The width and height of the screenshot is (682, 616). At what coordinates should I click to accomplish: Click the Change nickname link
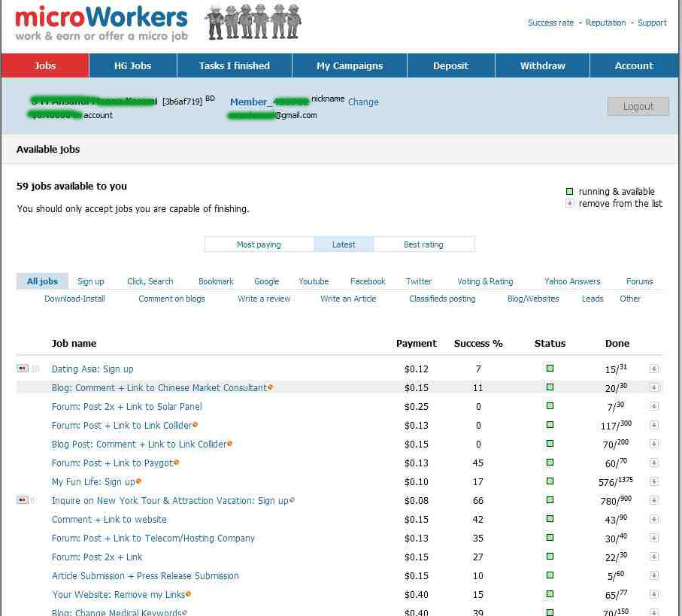[x=363, y=102]
